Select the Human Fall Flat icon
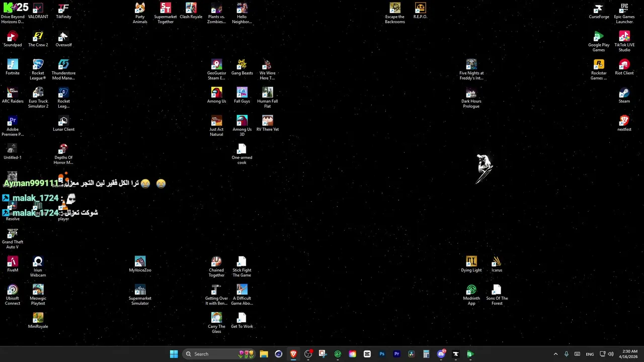This screenshot has height=362, width=644. click(x=267, y=98)
